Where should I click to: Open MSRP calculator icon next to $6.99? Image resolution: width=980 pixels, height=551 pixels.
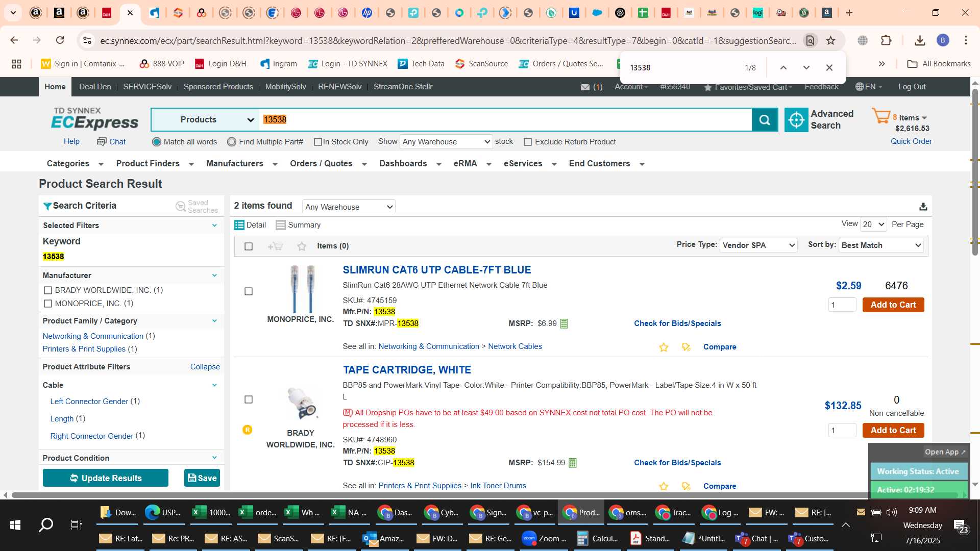[x=564, y=324]
